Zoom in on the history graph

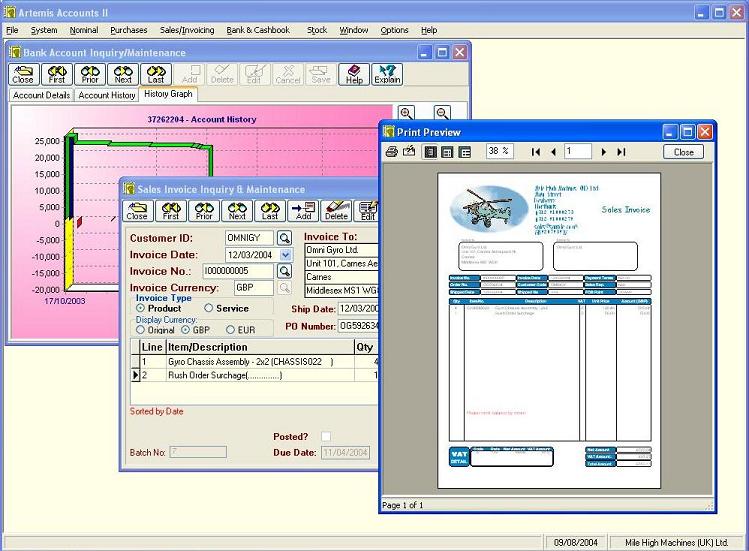coord(407,113)
